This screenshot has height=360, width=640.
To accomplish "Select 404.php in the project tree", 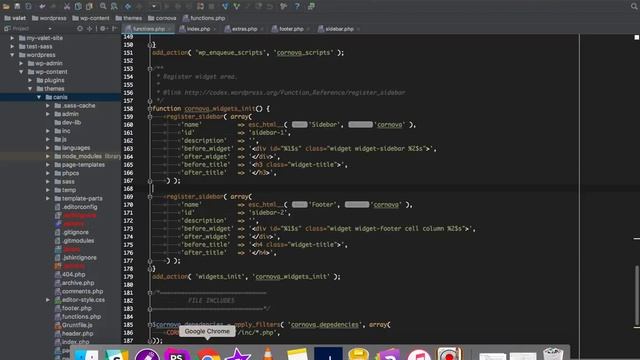I will 69,275.
